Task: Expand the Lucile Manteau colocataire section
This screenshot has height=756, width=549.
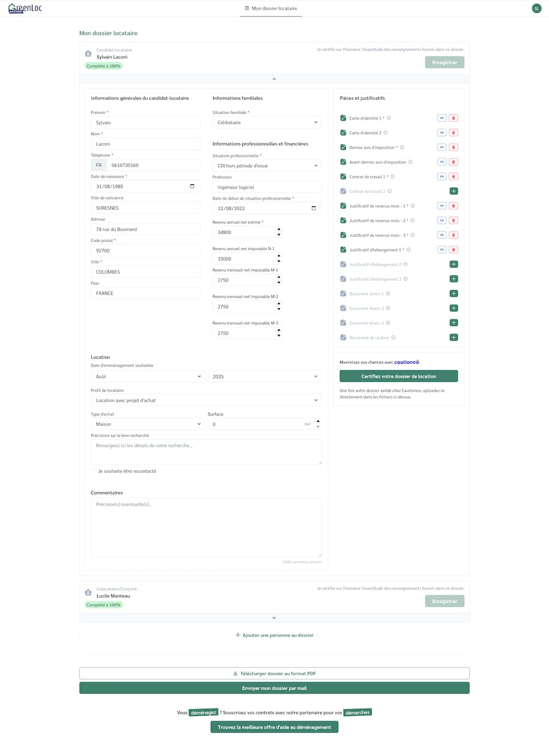Action: 274,618
